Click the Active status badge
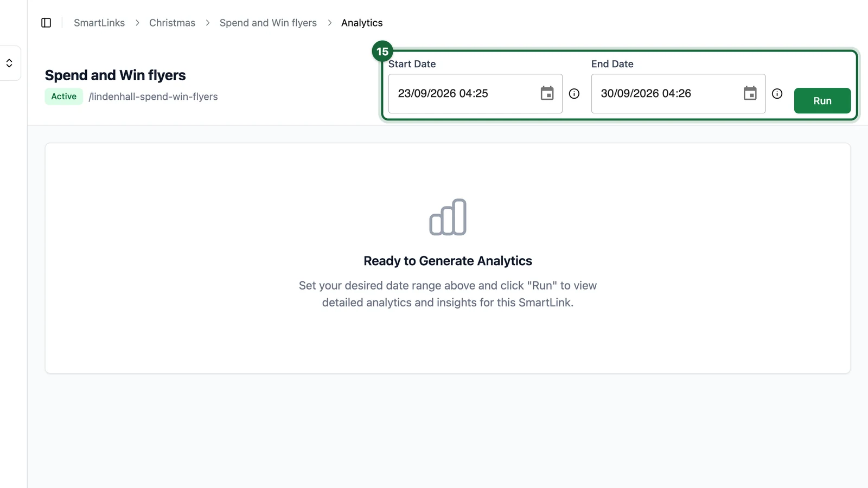Screen dimensions: 868x488 pos(63,97)
